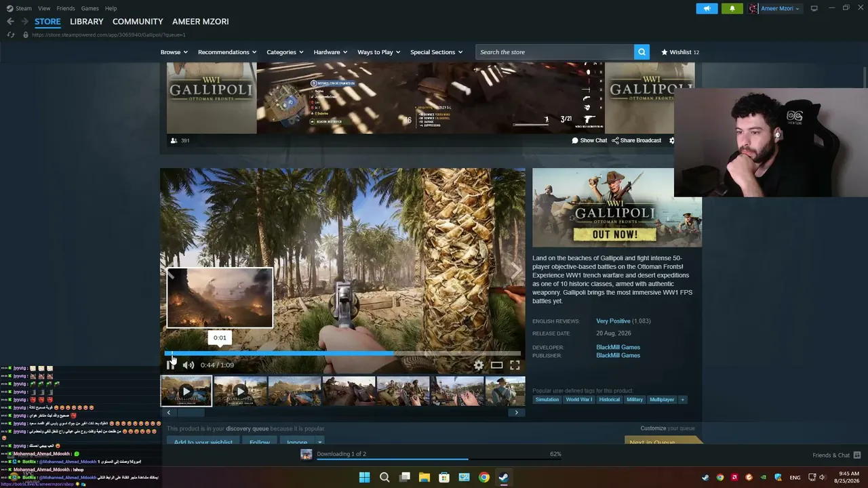Click the search magnifier button
The image size is (868, 488).
642,52
